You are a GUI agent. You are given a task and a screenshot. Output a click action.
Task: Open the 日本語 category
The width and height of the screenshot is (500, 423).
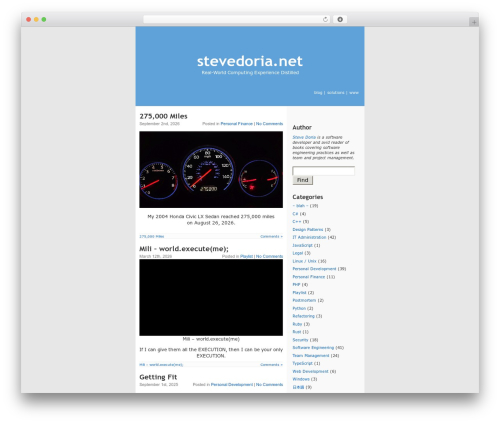coord(298,387)
